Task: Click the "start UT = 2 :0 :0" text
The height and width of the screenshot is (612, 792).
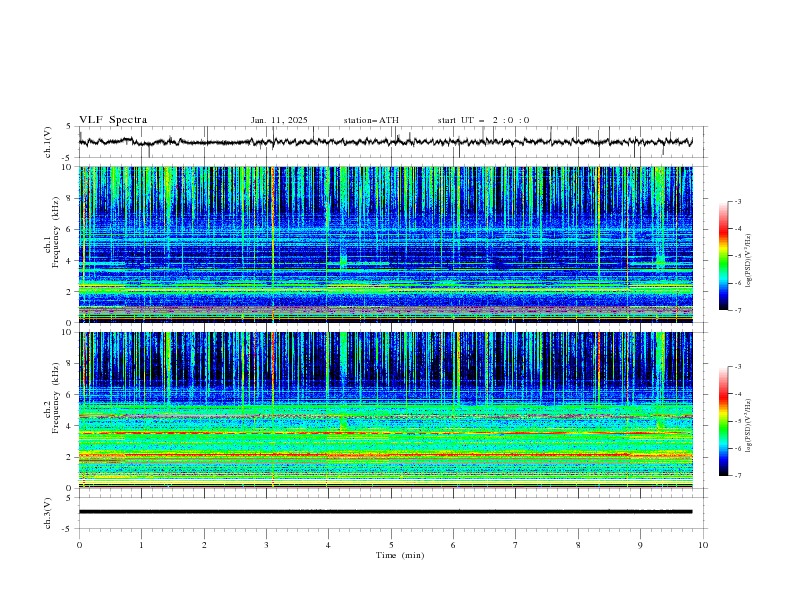Action: click(x=483, y=120)
